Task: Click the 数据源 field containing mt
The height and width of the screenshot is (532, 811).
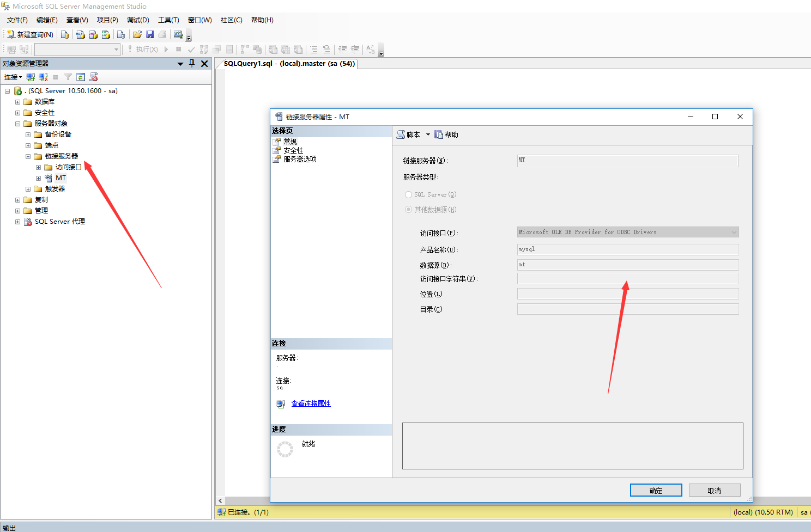Action: pos(628,265)
